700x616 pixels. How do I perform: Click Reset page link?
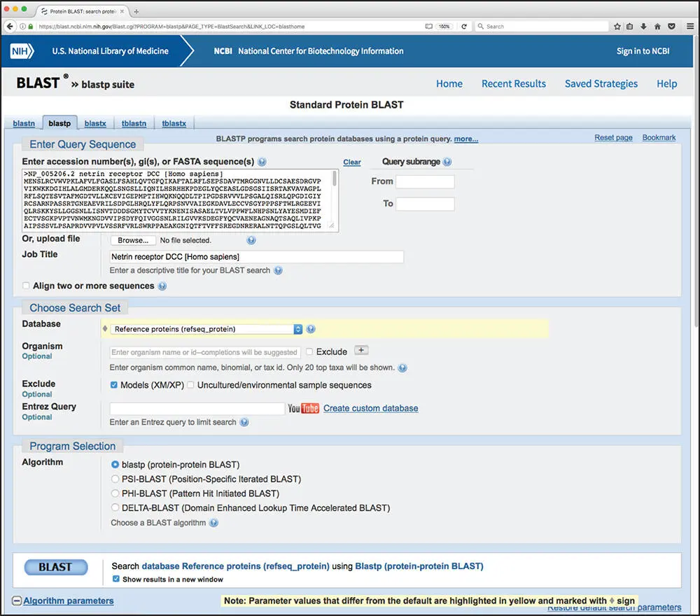pyautogui.click(x=613, y=137)
